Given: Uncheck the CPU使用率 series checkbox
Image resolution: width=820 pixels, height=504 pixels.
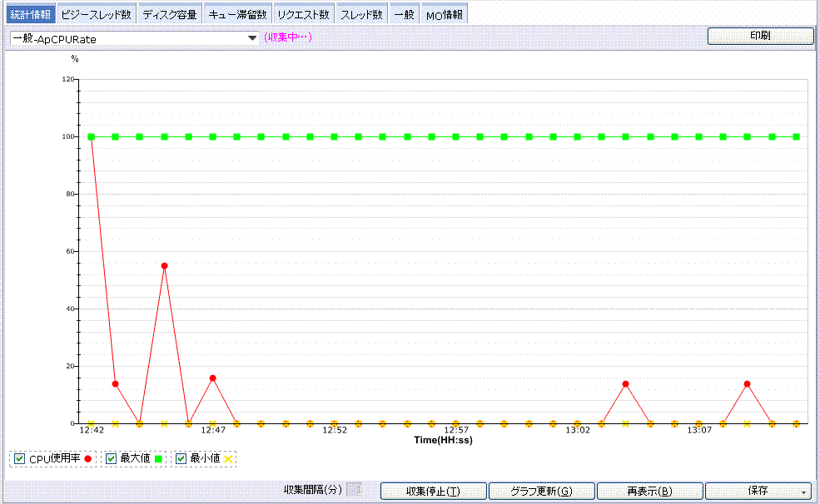Looking at the screenshot, I should [20, 459].
